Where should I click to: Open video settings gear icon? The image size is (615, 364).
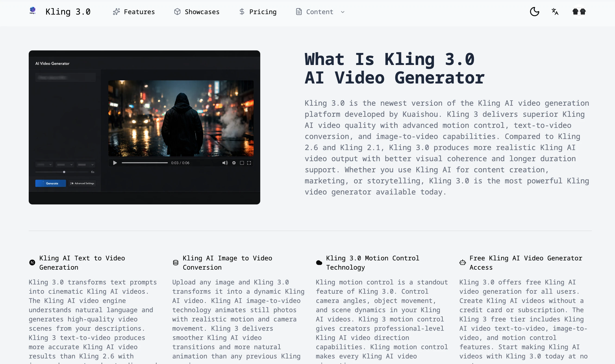click(234, 163)
